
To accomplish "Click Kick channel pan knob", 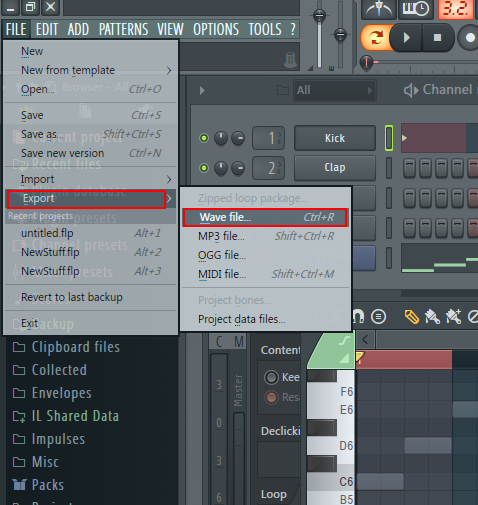I will click(221, 138).
